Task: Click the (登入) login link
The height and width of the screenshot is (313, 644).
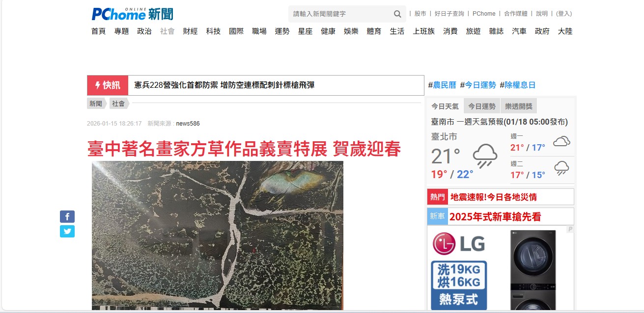Action: pos(564,14)
